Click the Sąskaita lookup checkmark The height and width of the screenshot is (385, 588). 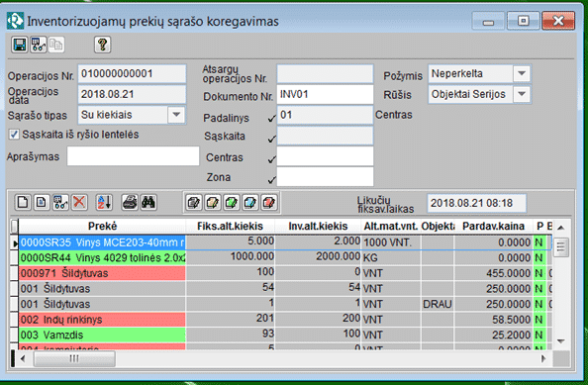tap(271, 140)
